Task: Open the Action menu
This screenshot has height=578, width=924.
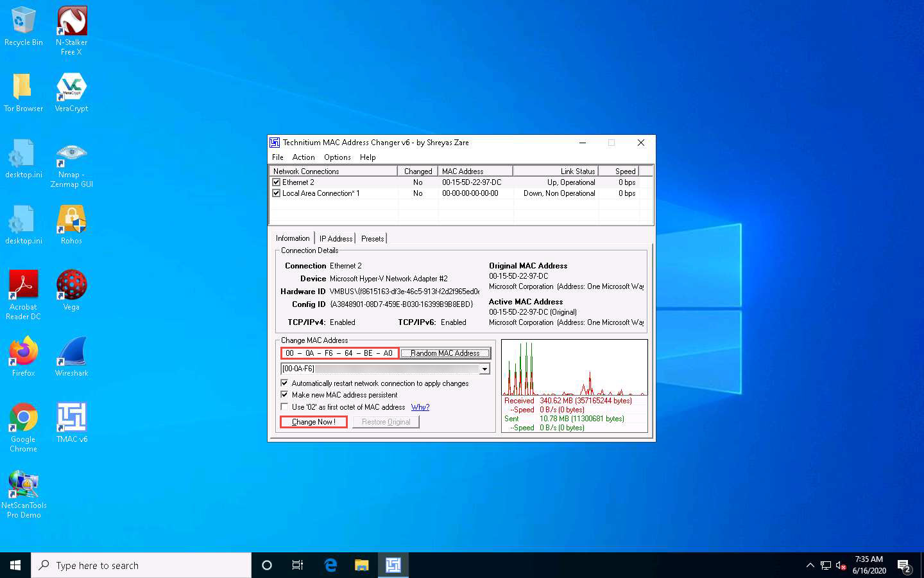Action: click(304, 157)
